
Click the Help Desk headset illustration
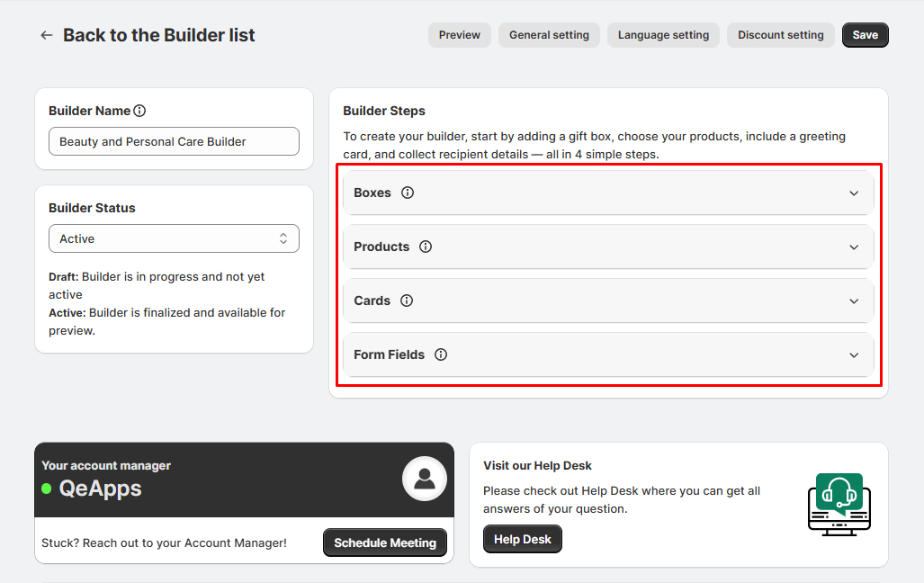click(839, 504)
